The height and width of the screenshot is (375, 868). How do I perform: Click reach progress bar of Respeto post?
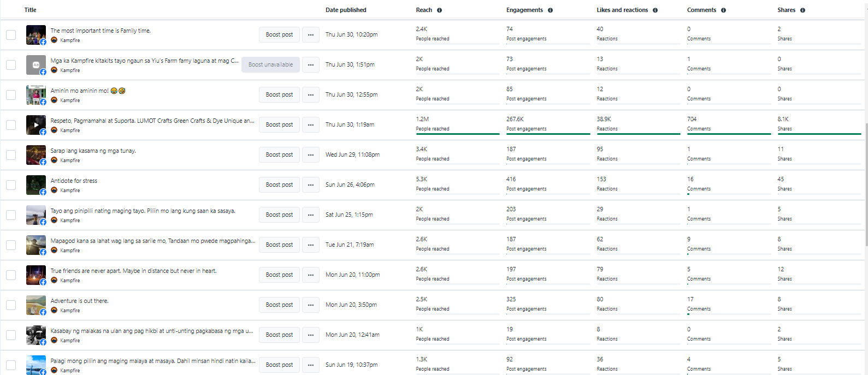(x=457, y=134)
